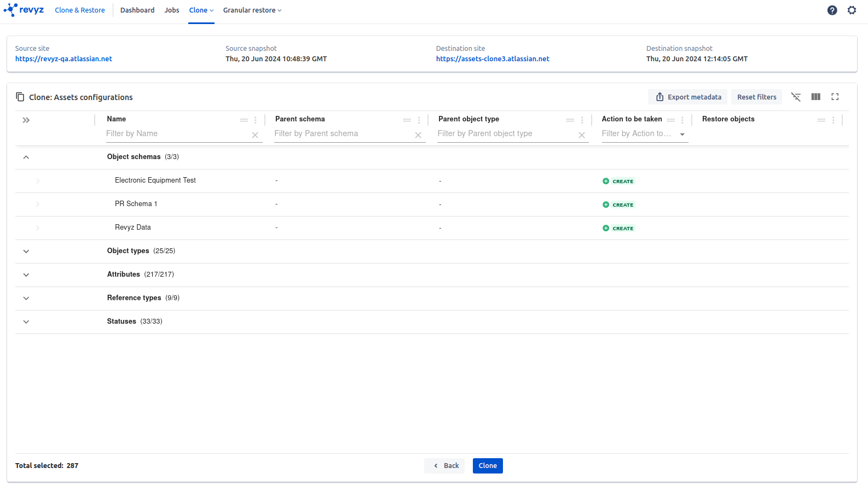The width and height of the screenshot is (868, 491).
Task: Expand the Electronic Equipment Test row
Action: (37, 181)
